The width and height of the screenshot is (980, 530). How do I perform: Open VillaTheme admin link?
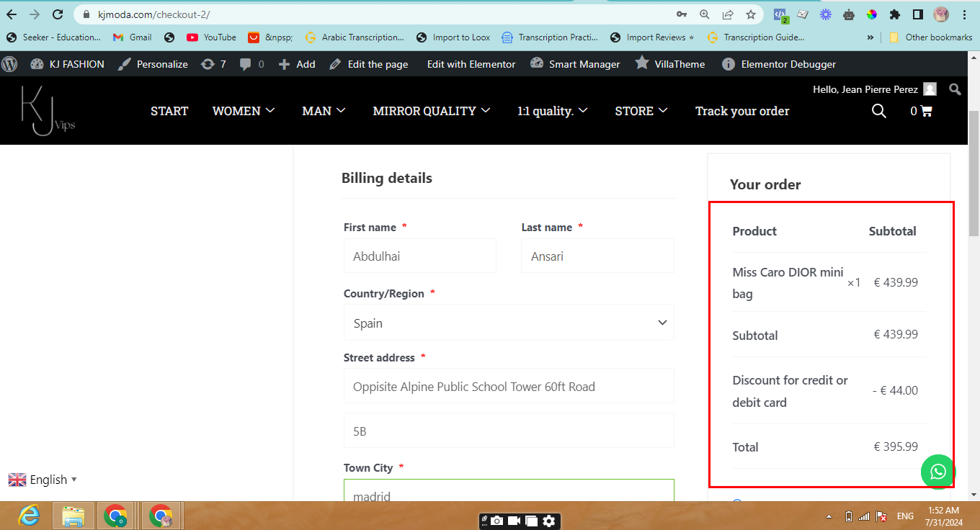tap(670, 64)
